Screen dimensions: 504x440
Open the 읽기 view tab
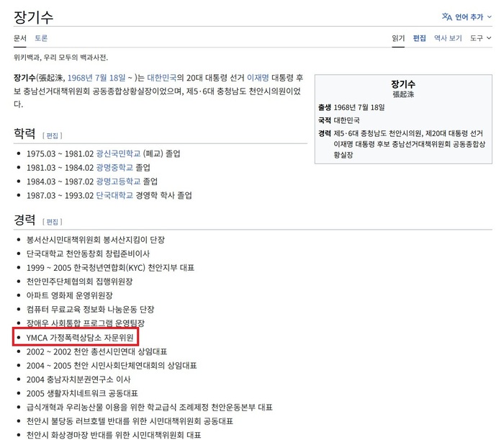pyautogui.click(x=398, y=38)
